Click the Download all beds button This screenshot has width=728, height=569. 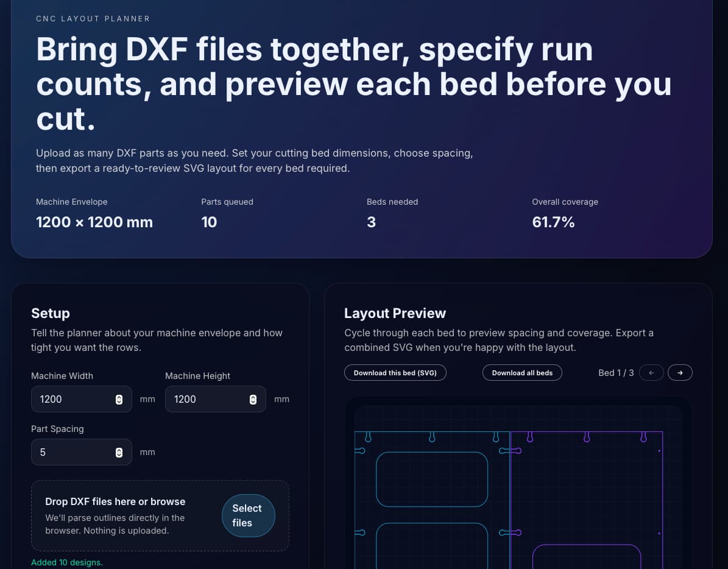click(522, 373)
